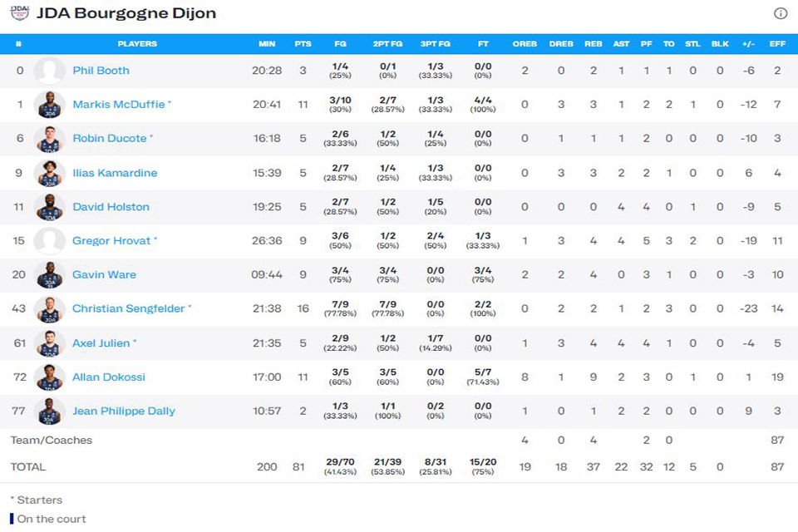Click the OREB column header
The width and height of the screenshot is (798, 532).
[525, 44]
